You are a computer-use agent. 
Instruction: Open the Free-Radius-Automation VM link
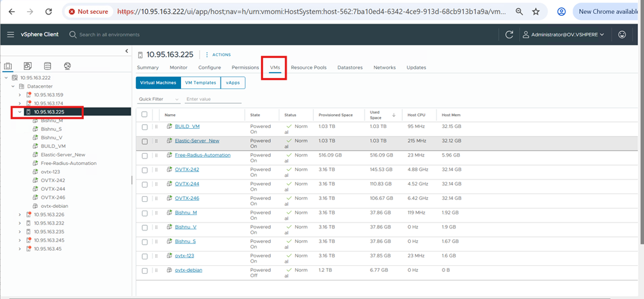(x=202, y=155)
